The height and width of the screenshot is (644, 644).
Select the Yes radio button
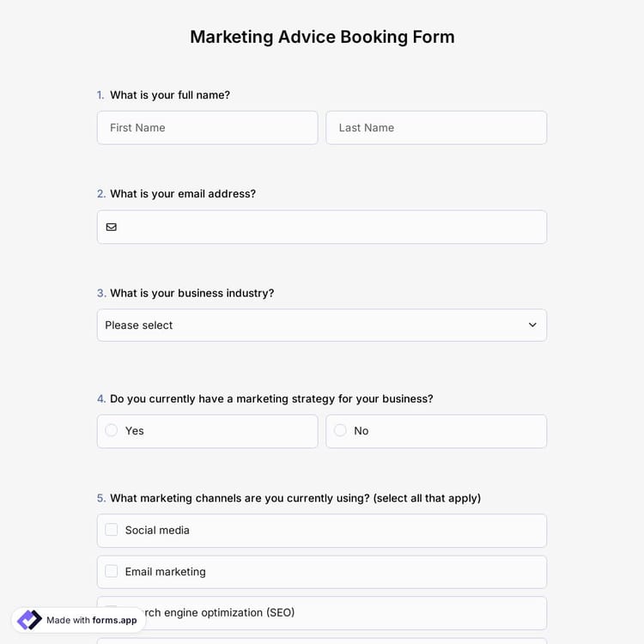click(x=112, y=431)
